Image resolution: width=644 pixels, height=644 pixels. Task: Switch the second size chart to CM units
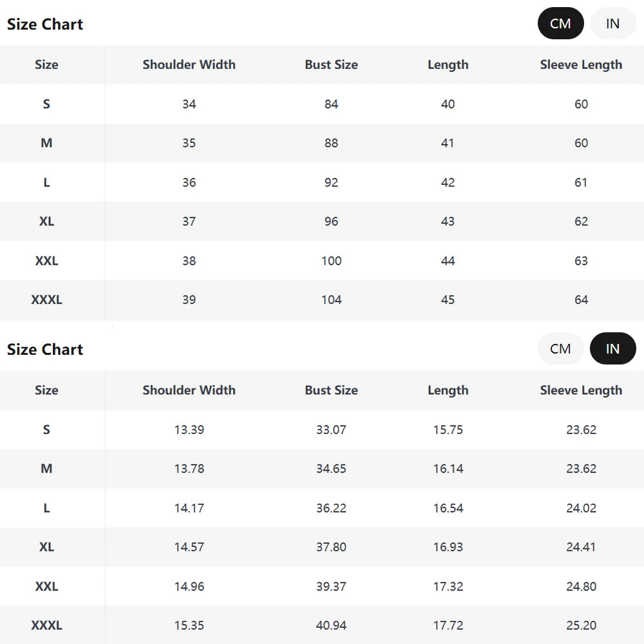tap(560, 348)
